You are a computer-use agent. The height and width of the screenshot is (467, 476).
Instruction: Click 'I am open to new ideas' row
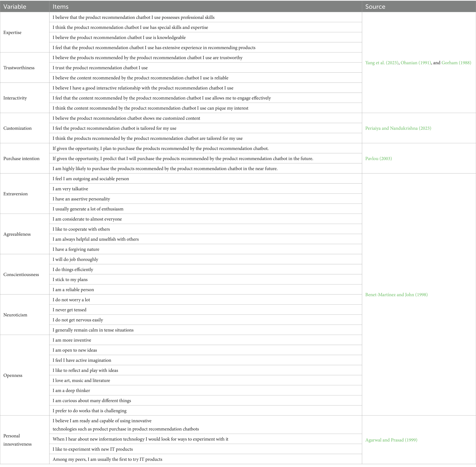tap(206, 350)
